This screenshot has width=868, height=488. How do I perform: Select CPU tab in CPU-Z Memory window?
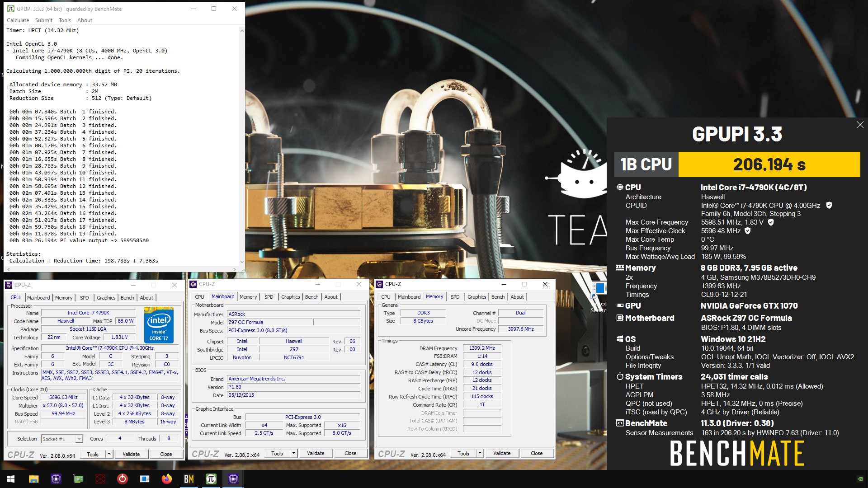click(386, 297)
